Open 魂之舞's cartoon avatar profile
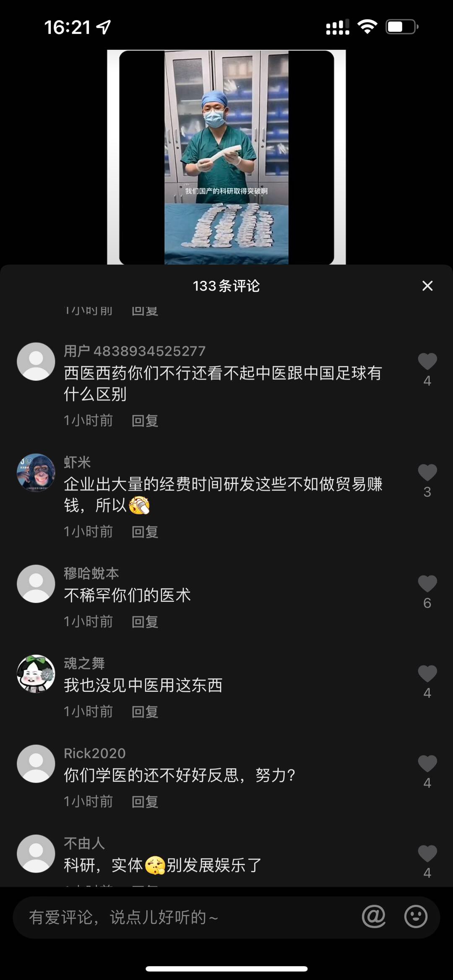The width and height of the screenshot is (453, 980). coord(36,674)
